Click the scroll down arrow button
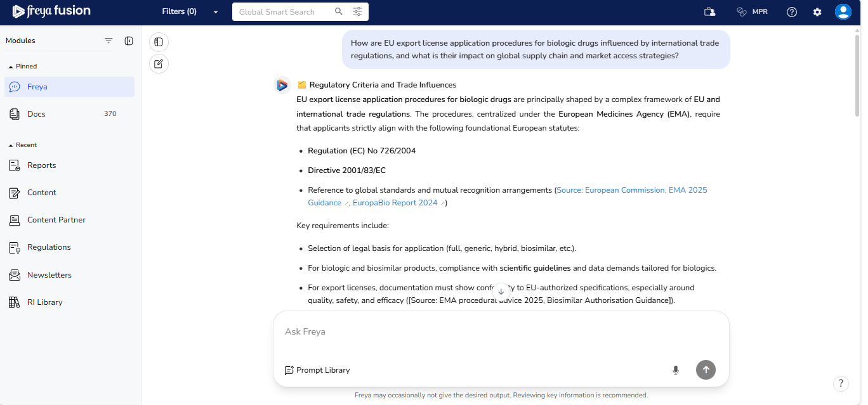Viewport: 868px width, 405px height. [x=501, y=292]
